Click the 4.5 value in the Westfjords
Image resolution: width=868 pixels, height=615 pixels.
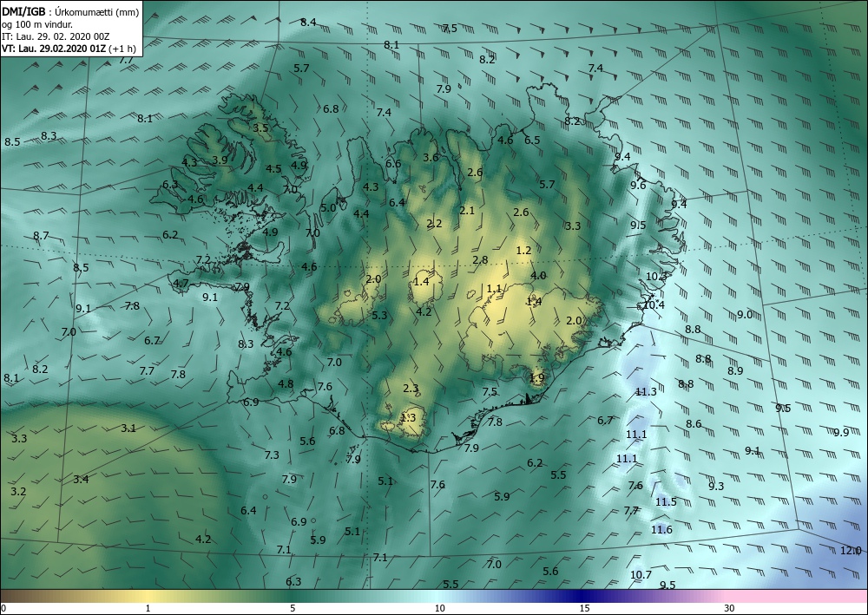point(273,168)
